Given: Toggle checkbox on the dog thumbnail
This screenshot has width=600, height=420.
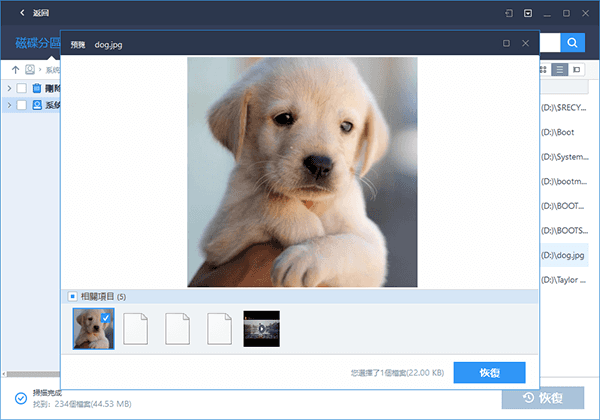Looking at the screenshot, I should tap(107, 316).
